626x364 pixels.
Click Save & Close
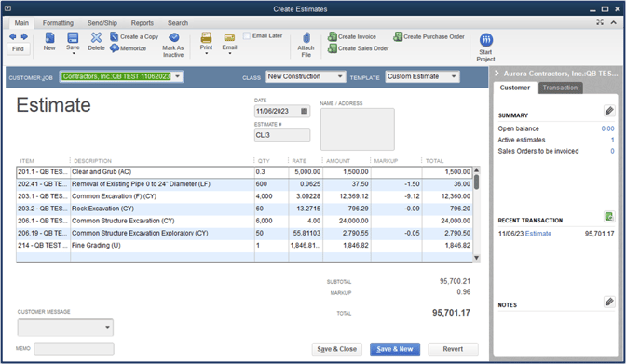click(336, 349)
